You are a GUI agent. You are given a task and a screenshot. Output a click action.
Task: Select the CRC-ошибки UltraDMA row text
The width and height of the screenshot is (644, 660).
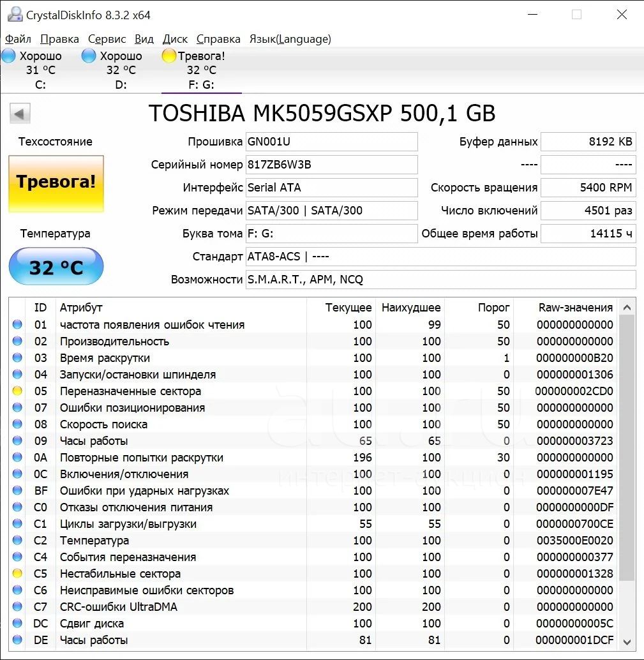coord(119,606)
